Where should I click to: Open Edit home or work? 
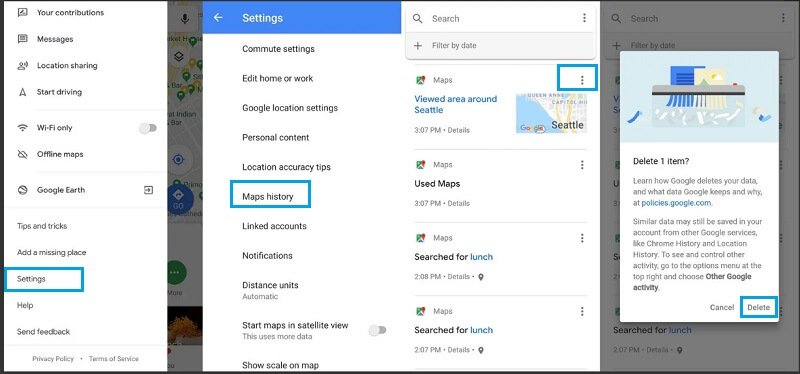coord(278,79)
